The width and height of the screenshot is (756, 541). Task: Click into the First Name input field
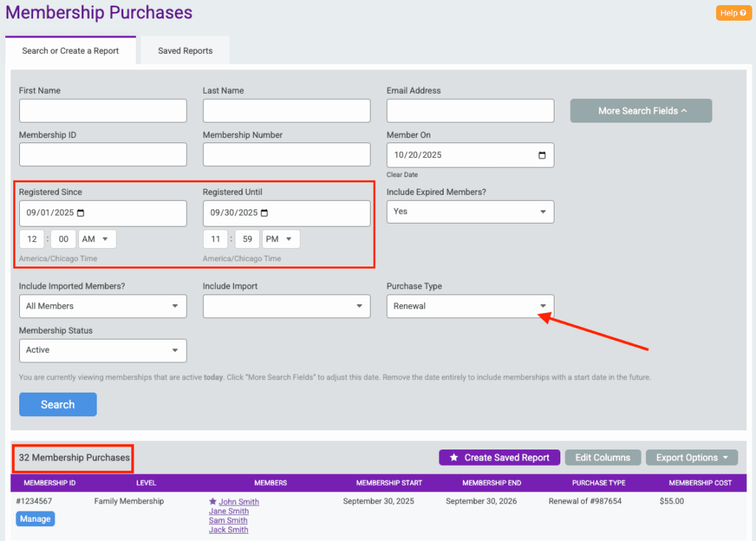tap(103, 111)
